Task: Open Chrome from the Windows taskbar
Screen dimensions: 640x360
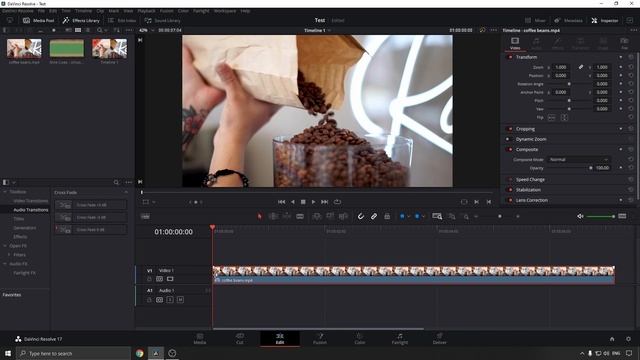Action: click(140, 353)
